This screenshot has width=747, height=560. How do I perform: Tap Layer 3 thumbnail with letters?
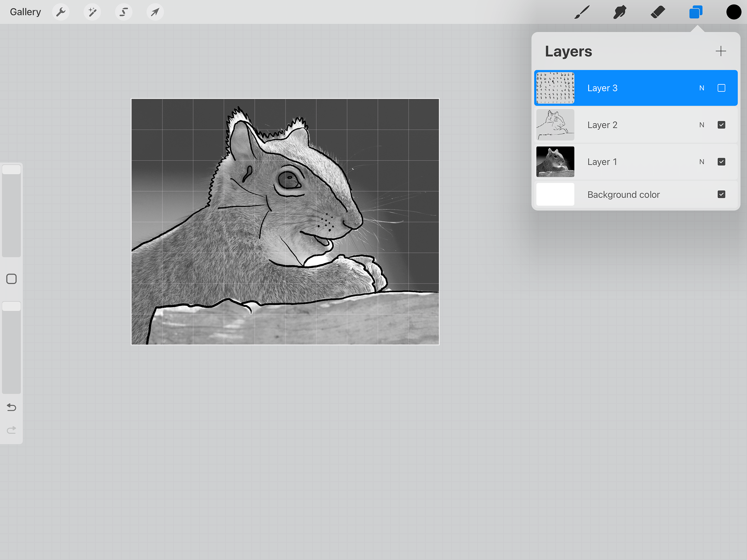pyautogui.click(x=555, y=88)
